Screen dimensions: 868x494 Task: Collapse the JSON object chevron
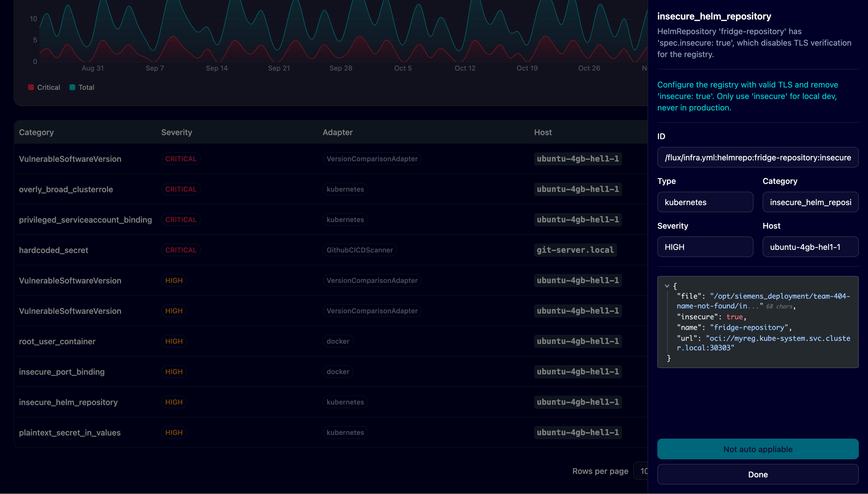(x=667, y=286)
